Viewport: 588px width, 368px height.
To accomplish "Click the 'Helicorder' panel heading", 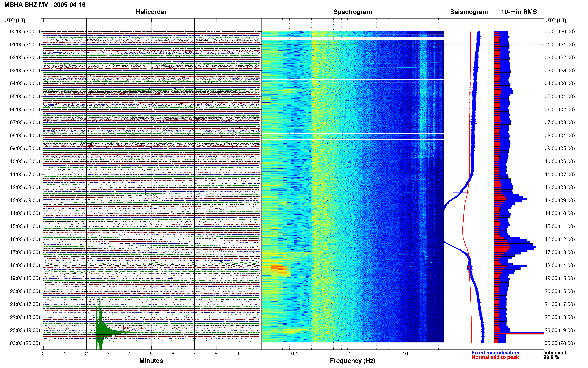I will click(151, 12).
